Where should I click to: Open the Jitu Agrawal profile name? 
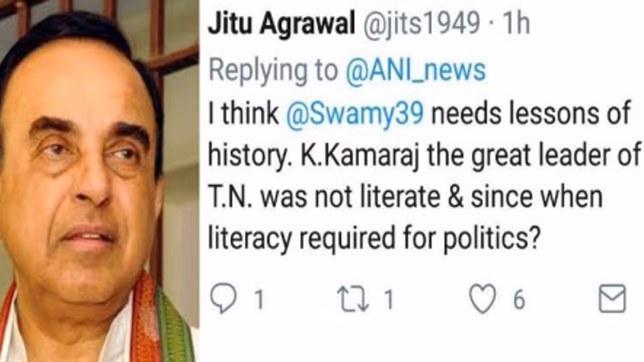coord(282,25)
